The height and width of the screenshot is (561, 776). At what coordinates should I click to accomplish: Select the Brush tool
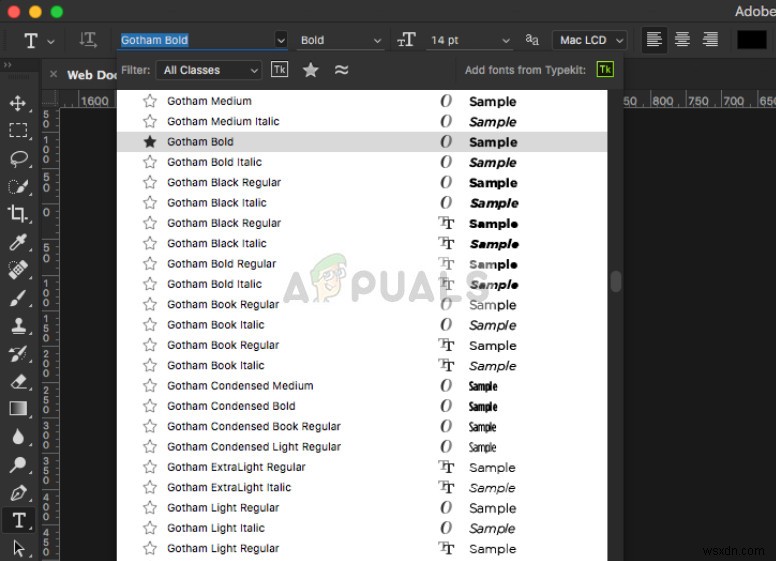click(x=18, y=298)
